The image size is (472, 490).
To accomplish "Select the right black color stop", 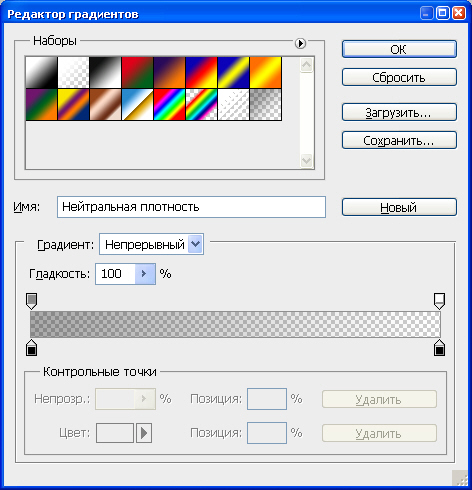I will click(x=439, y=348).
